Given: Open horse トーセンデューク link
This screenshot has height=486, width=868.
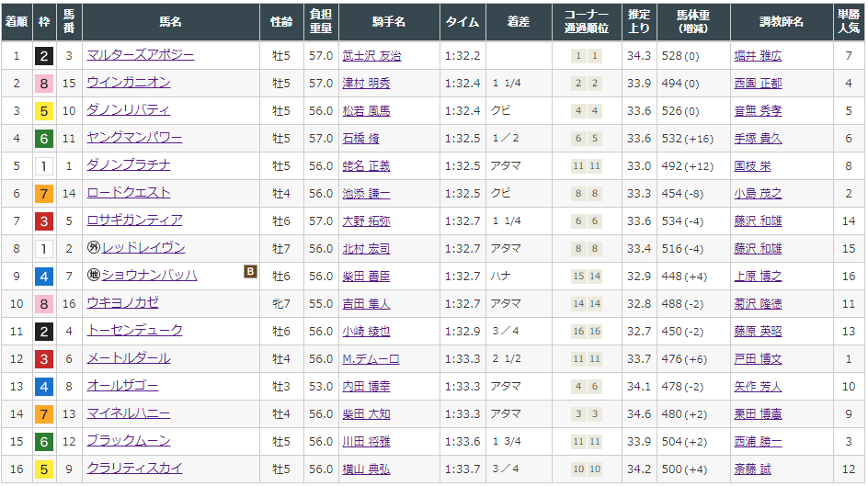Looking at the screenshot, I should 134,331.
